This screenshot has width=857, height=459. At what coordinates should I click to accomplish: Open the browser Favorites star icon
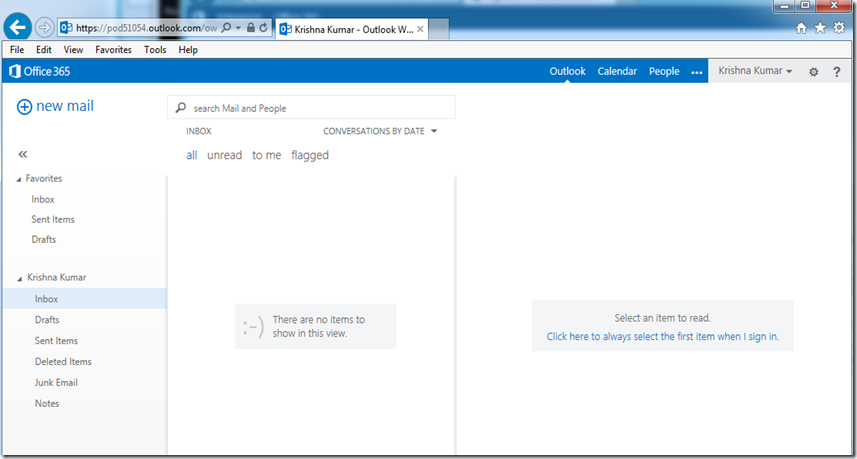[x=820, y=28]
